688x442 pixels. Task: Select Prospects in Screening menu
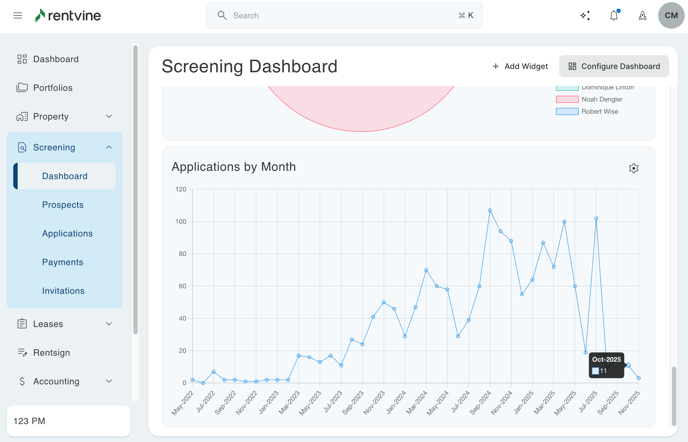click(63, 205)
